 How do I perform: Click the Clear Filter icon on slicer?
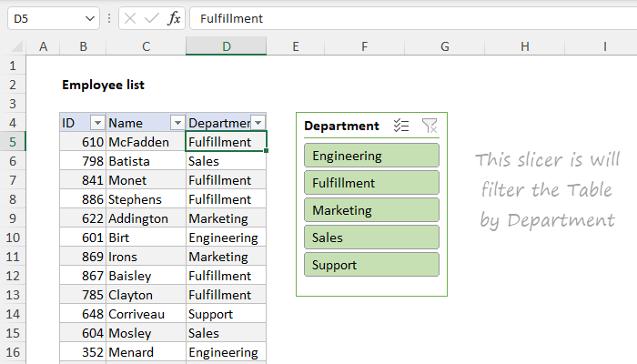(x=430, y=126)
